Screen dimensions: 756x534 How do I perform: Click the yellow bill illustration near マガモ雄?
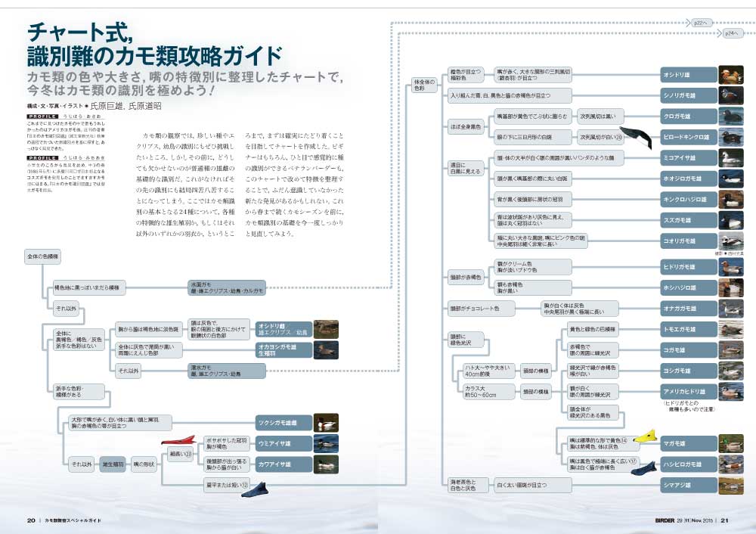[x=645, y=436]
